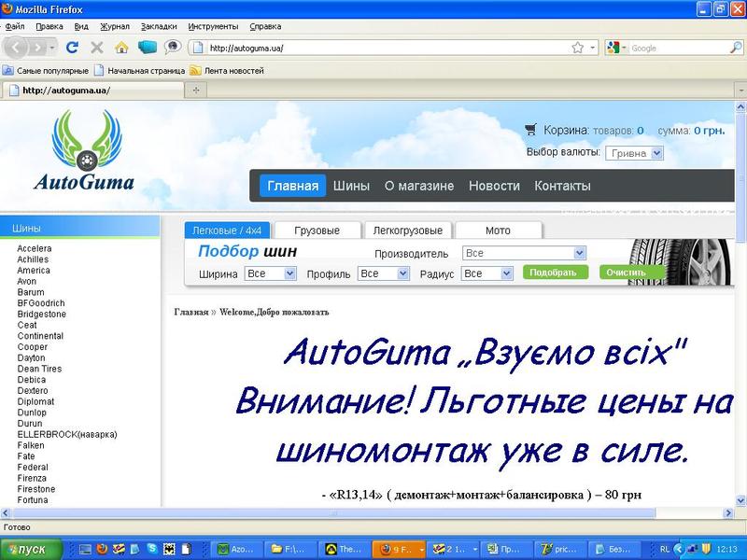Screen dimensions: 747x560
Task: Click the URL address field
Action: (x=383, y=48)
